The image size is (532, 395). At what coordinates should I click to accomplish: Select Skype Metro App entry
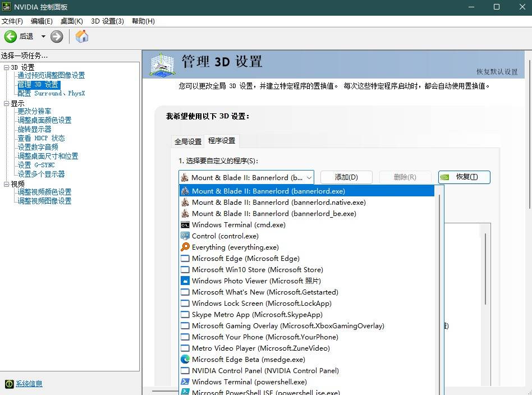pos(307,314)
